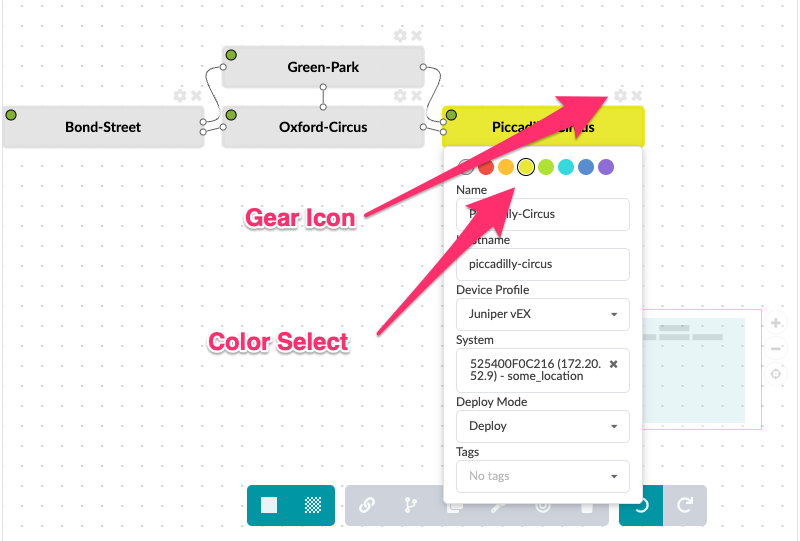Viewport: 800px width, 541px height.
Task: Select the Green-Park node
Action: point(323,67)
